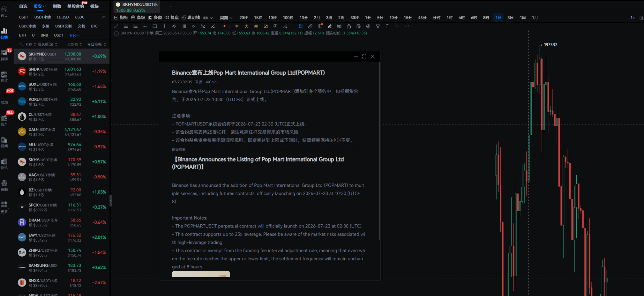644x296 pixels.
Task: Select the trend line drawing tool
Action: (x=116, y=26)
